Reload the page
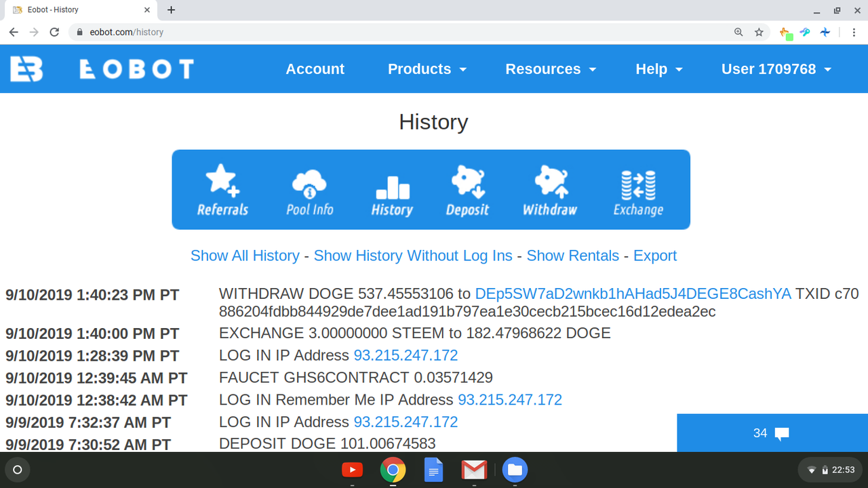This screenshot has height=488, width=868. pos(55,32)
